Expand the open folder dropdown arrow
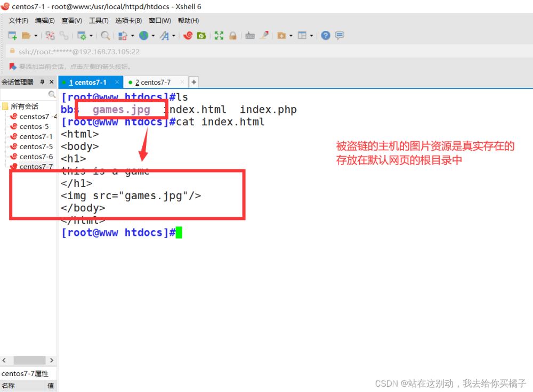Image resolution: width=533 pixels, height=392 pixels. pyautogui.click(x=36, y=36)
